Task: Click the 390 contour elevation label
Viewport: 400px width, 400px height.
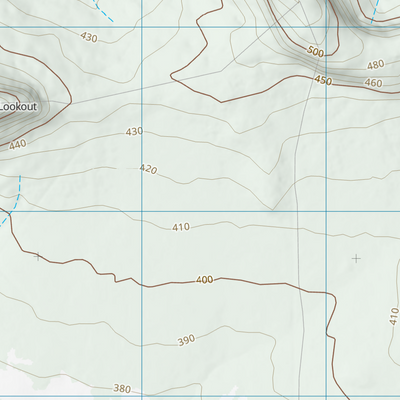Action: pos(186,341)
